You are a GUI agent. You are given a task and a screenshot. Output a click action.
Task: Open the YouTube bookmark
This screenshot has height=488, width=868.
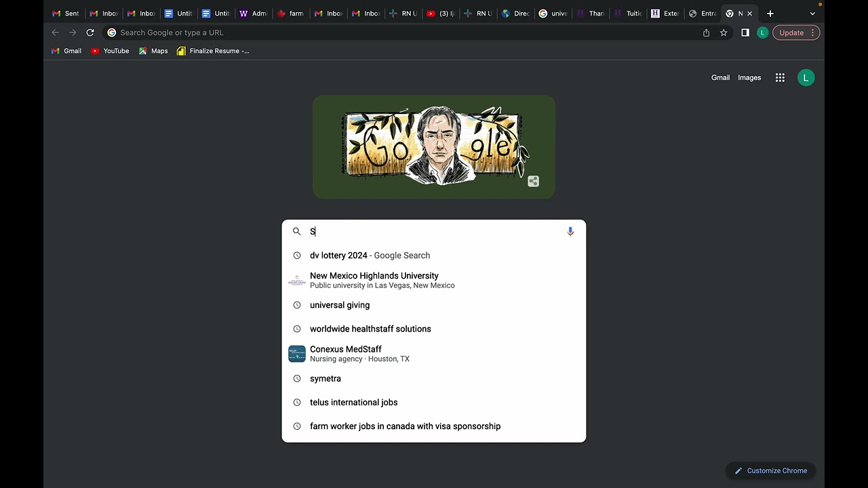click(110, 51)
